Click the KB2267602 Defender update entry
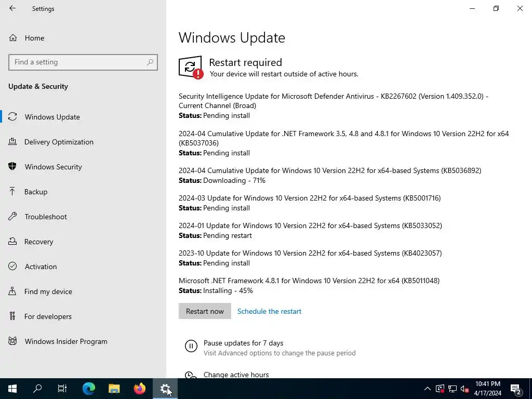Screen dimensions: 532x399 click(334, 101)
